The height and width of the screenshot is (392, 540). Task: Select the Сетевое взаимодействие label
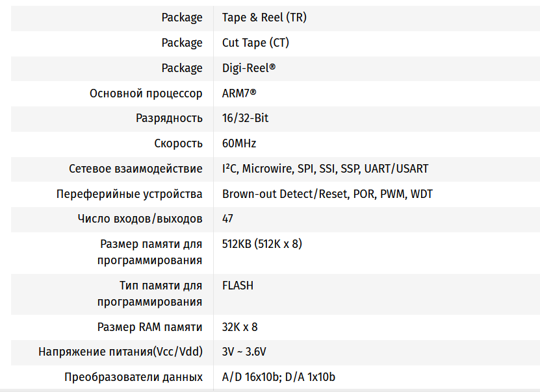click(135, 169)
